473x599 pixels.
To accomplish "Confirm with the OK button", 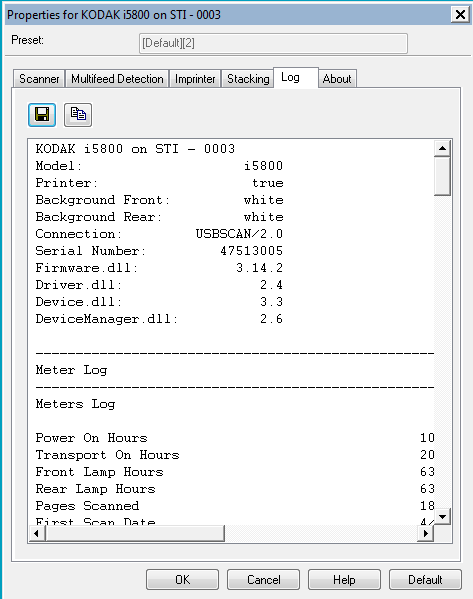I will 182,580.
